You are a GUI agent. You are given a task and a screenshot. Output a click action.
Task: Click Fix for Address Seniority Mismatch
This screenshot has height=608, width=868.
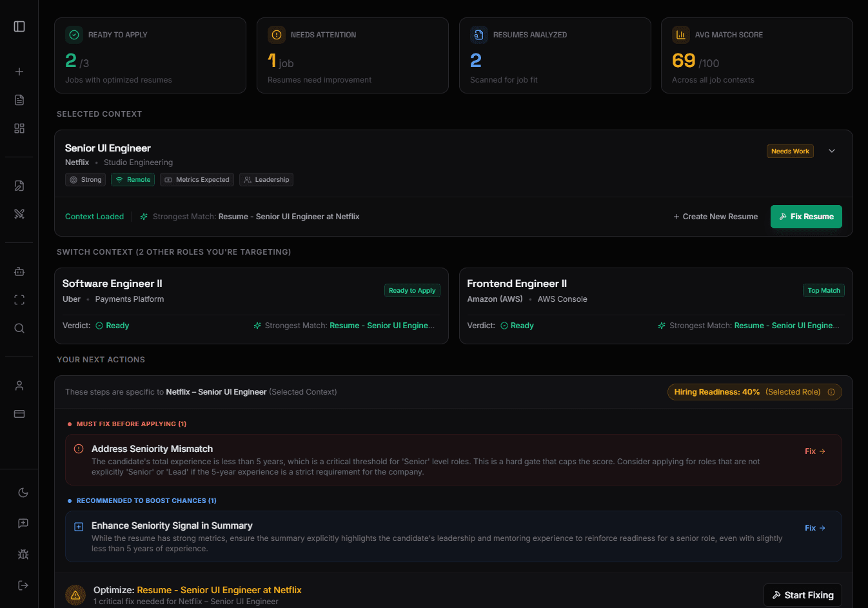pos(814,451)
